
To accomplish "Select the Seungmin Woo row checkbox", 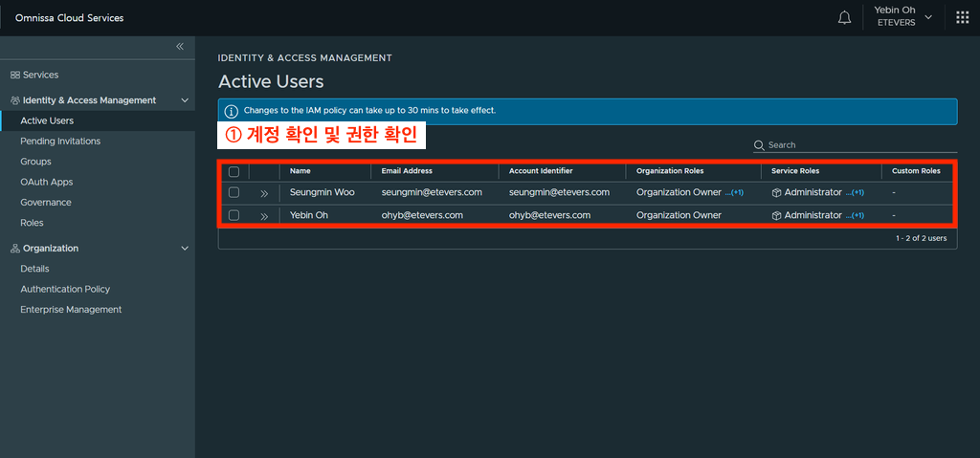I will (x=234, y=192).
